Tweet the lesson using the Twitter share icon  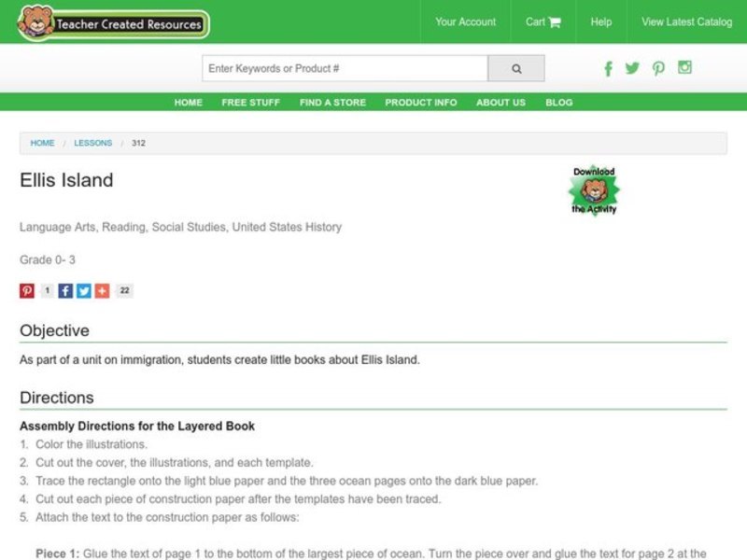click(x=84, y=290)
